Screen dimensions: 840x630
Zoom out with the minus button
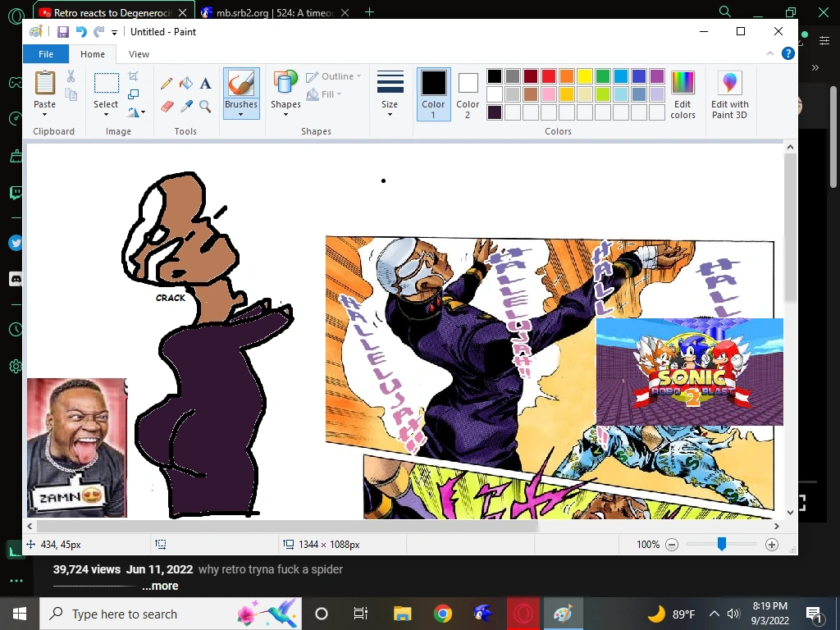pos(672,544)
